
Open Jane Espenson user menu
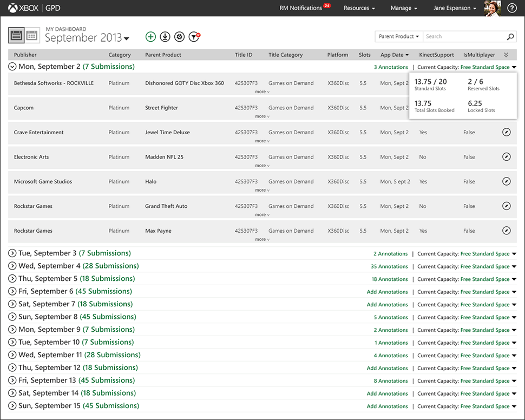[x=455, y=8]
